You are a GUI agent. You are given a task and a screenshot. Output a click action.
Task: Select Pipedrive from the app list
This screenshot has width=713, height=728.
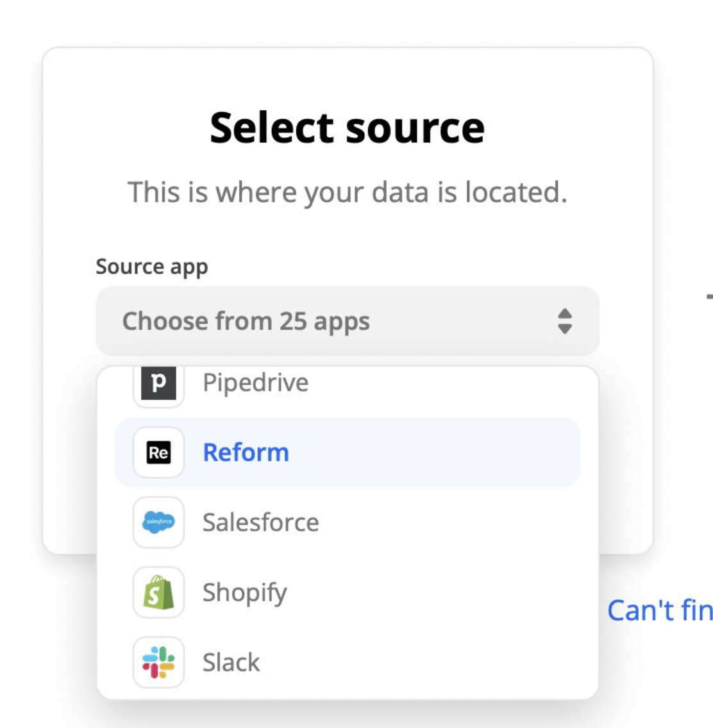point(348,383)
